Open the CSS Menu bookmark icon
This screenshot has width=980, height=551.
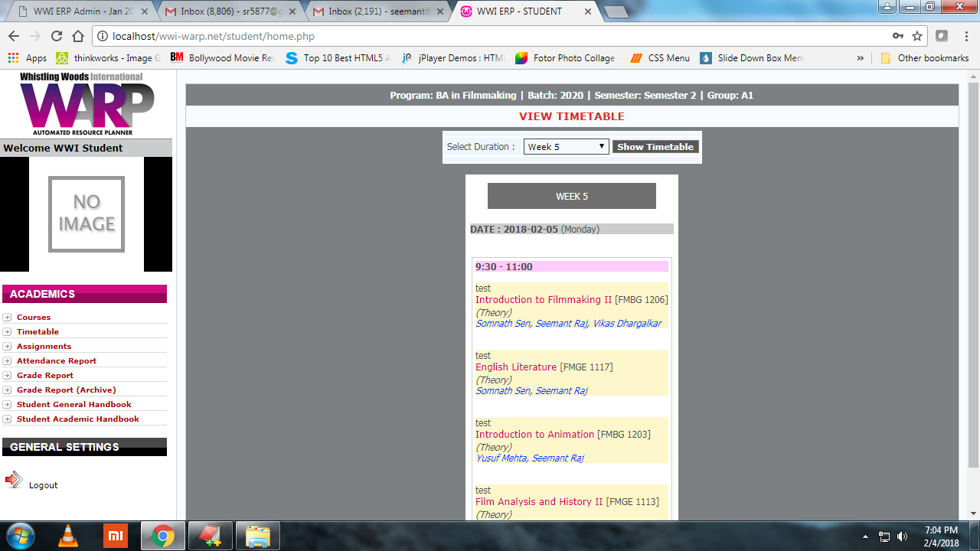coord(634,57)
